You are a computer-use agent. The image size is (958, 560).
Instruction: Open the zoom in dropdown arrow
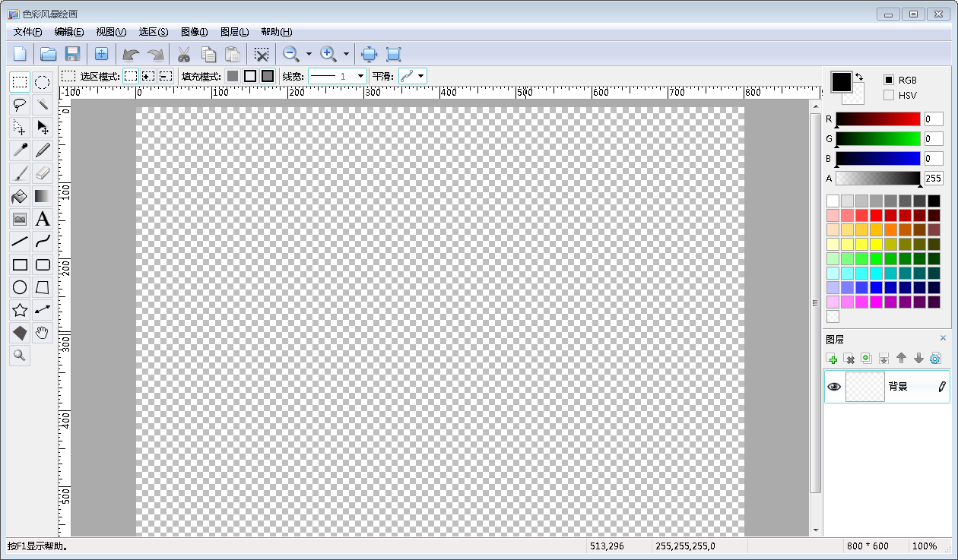coord(346,54)
